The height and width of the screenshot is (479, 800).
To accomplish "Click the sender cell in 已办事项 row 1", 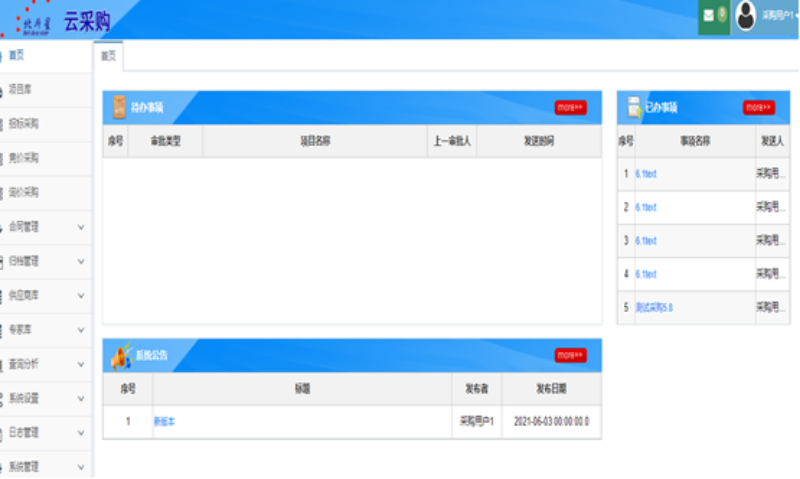I will pos(772,174).
